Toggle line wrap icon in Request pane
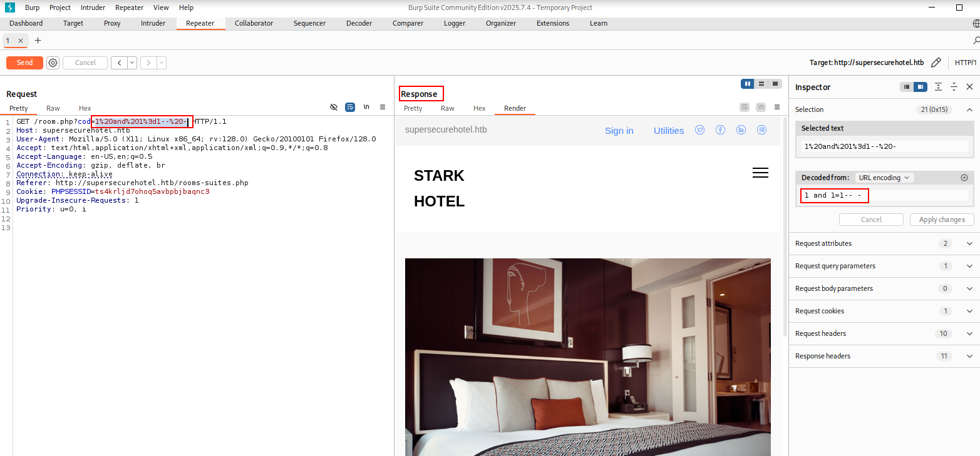Screen dimensions: 980x456 click(350, 108)
